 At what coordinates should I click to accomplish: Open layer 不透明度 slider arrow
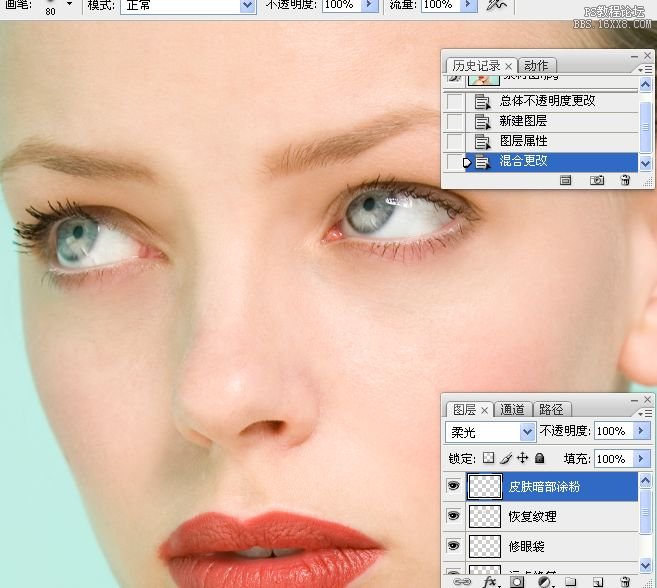coord(641,431)
